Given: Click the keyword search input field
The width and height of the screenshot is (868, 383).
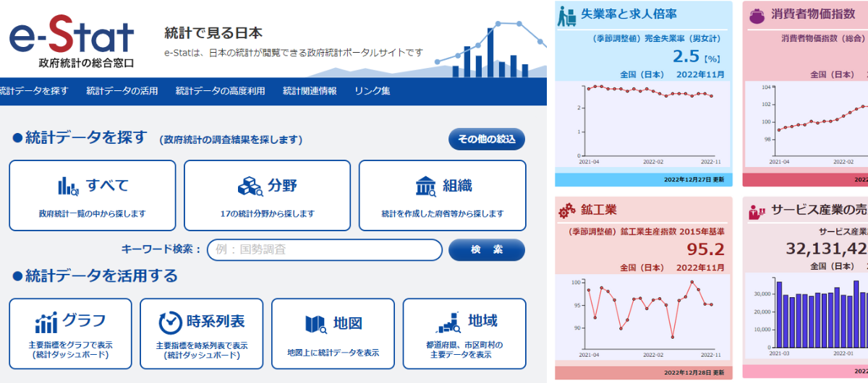Looking at the screenshot, I should tap(325, 250).
